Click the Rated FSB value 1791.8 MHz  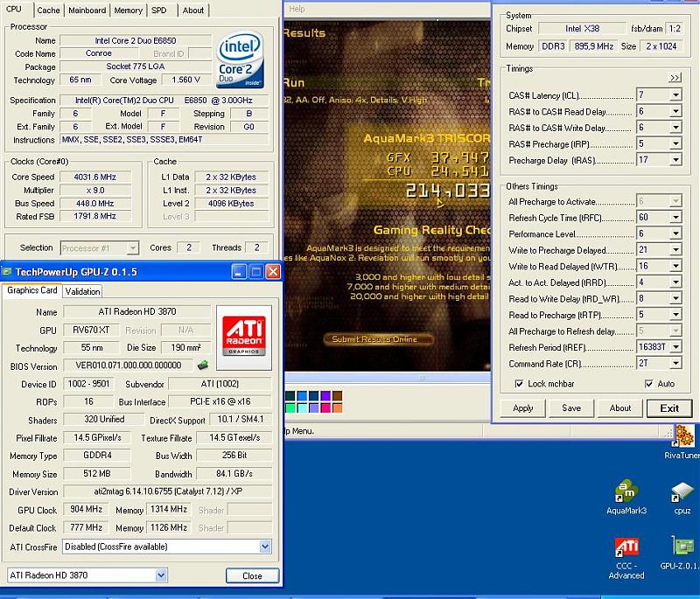95,216
